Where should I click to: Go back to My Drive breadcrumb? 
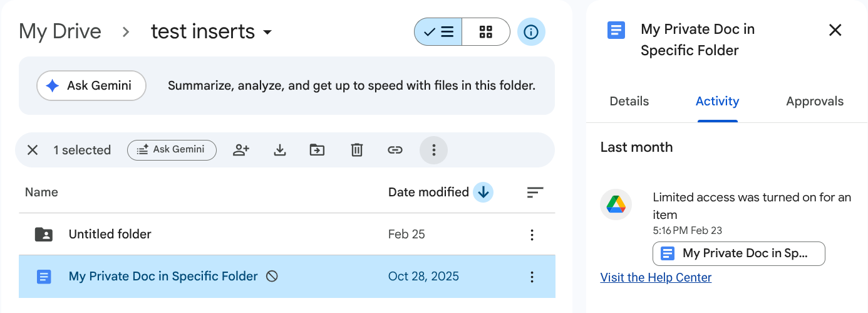point(60,32)
